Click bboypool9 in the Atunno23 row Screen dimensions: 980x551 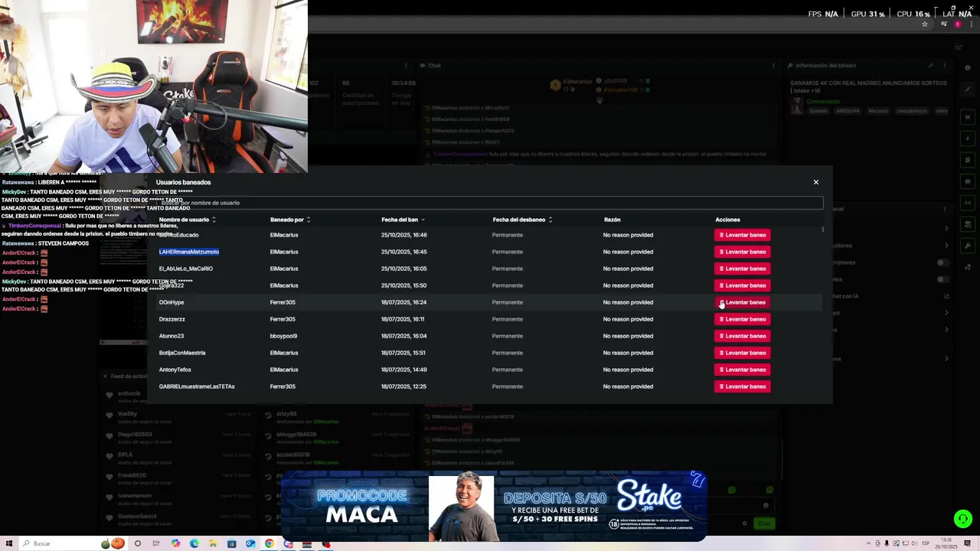click(283, 336)
